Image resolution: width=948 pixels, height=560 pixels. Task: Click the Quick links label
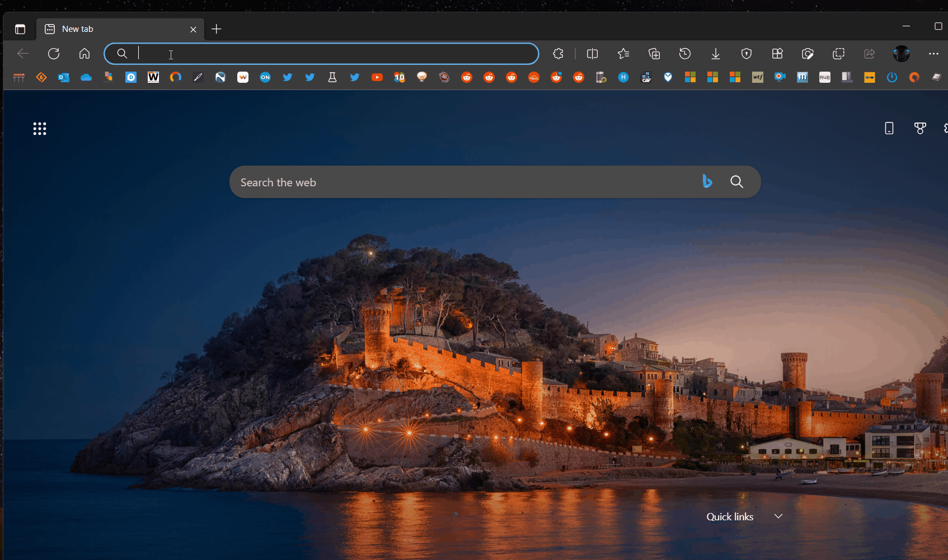point(730,517)
